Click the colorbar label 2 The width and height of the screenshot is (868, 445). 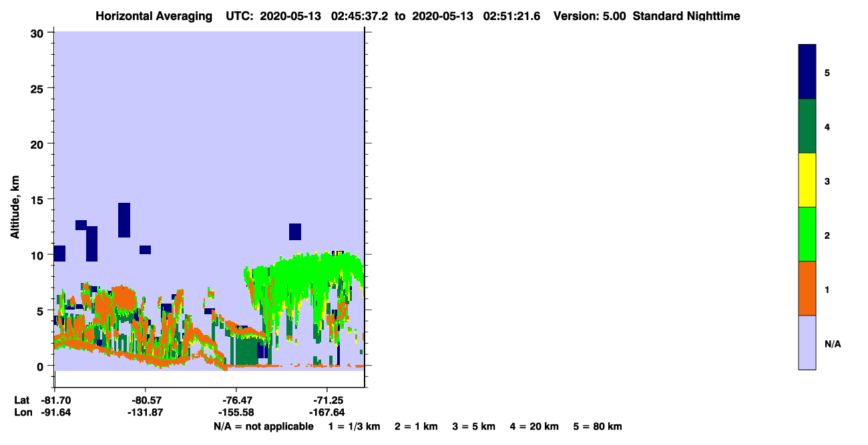[x=827, y=235]
